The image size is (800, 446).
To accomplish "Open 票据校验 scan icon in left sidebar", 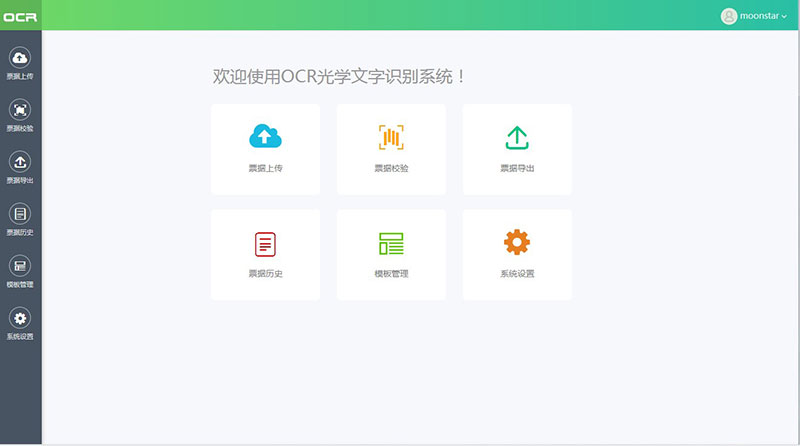I will tap(20, 110).
